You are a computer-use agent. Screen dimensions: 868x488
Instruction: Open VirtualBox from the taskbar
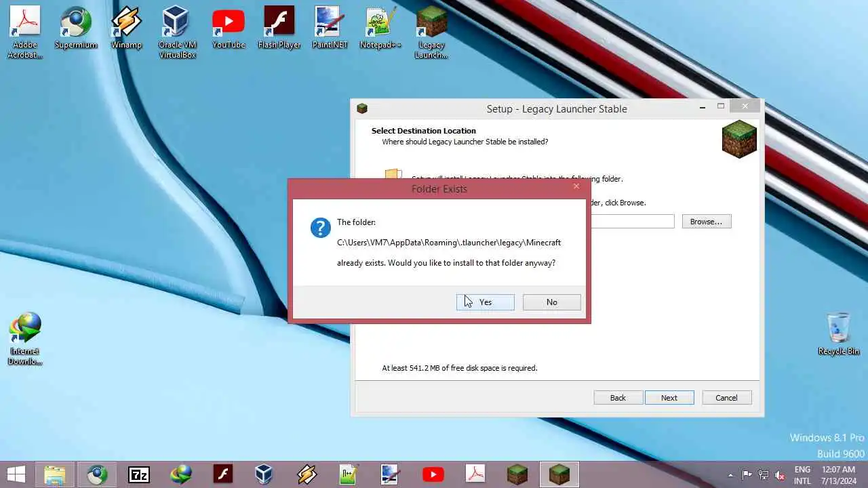(x=265, y=474)
